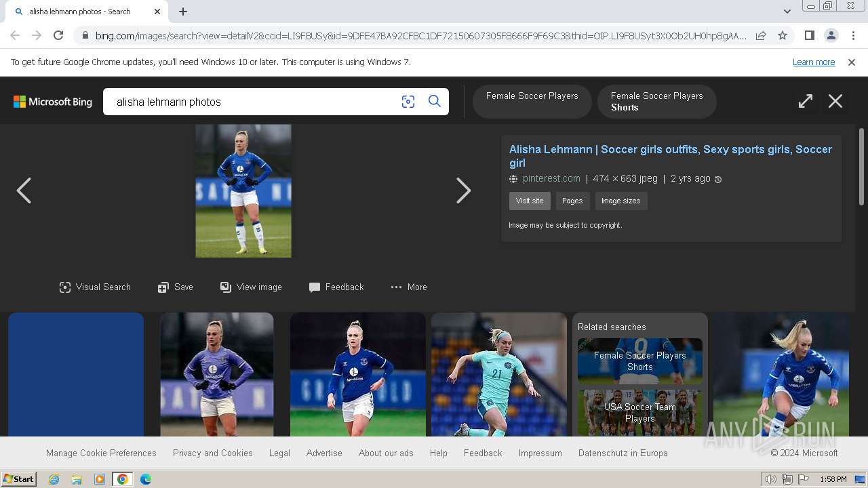Open the Windows Start menu

(18, 479)
